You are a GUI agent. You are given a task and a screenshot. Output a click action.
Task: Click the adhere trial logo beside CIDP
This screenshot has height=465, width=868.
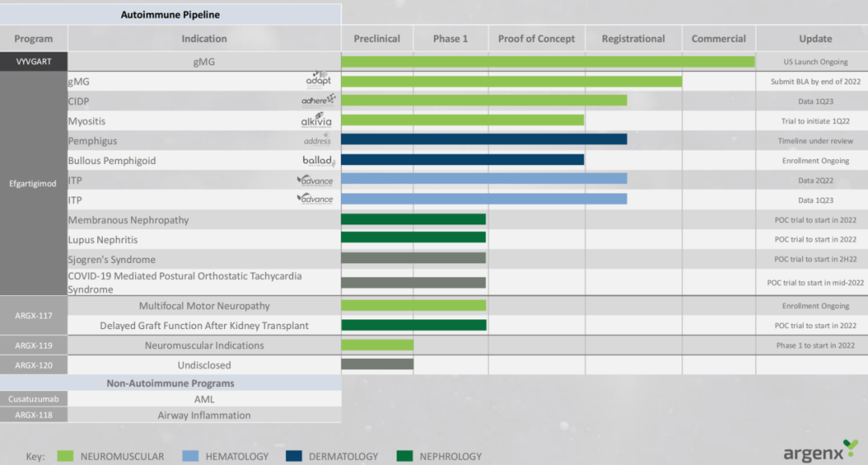(318, 100)
